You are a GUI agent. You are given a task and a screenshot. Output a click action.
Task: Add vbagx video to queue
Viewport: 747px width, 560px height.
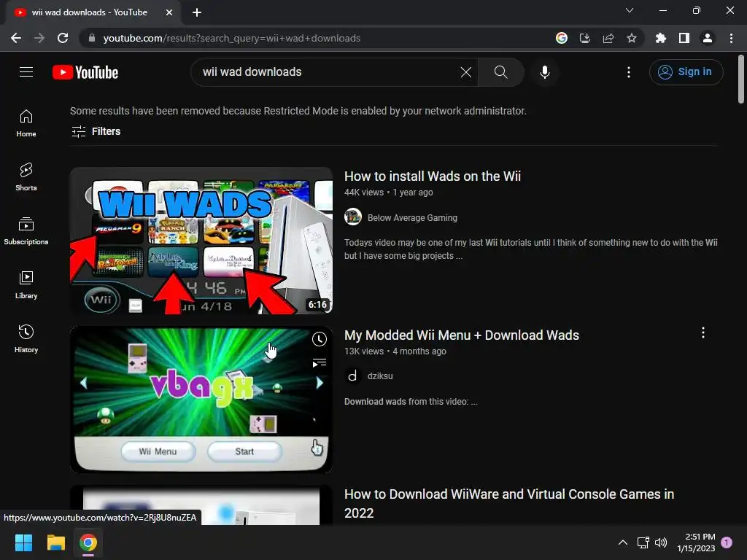tap(320, 363)
